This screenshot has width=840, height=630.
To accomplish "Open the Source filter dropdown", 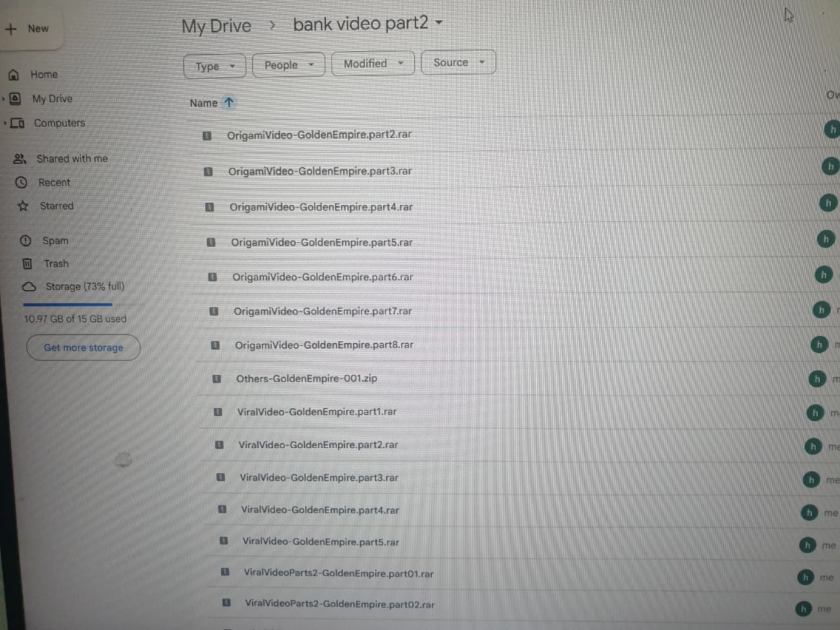I will (x=458, y=62).
